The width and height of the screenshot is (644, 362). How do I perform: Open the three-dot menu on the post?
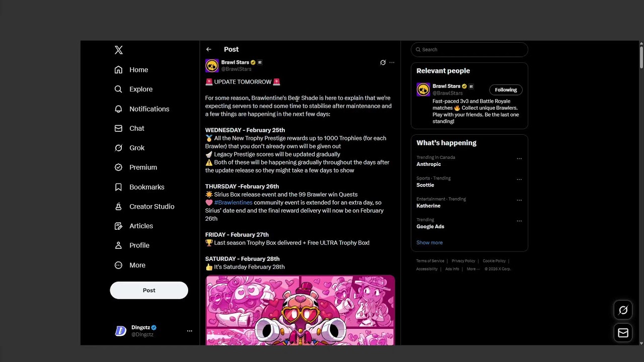click(x=392, y=63)
